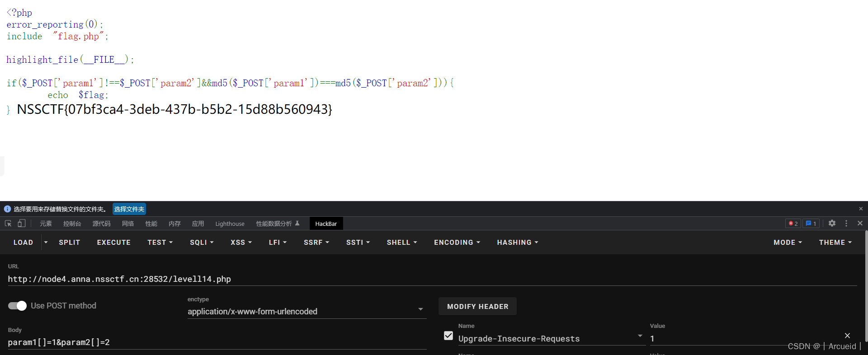Open the DevTools settings gear
This screenshot has height=355, width=868.
[x=832, y=223]
